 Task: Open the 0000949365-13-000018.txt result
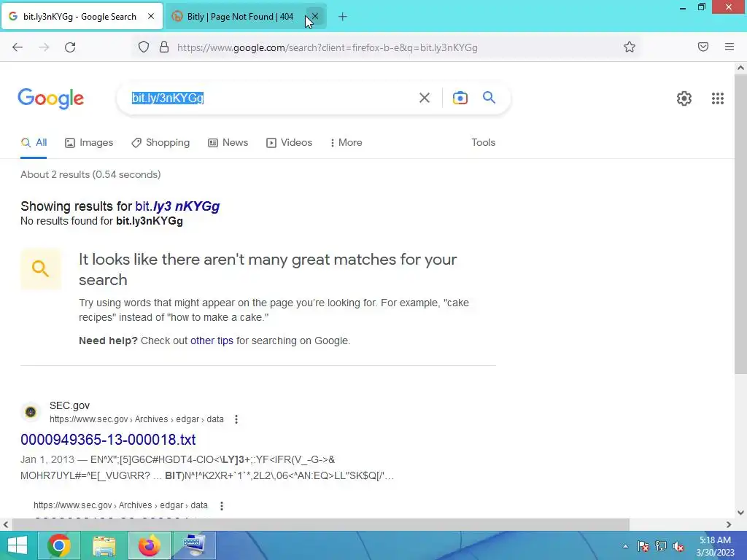[108, 440]
